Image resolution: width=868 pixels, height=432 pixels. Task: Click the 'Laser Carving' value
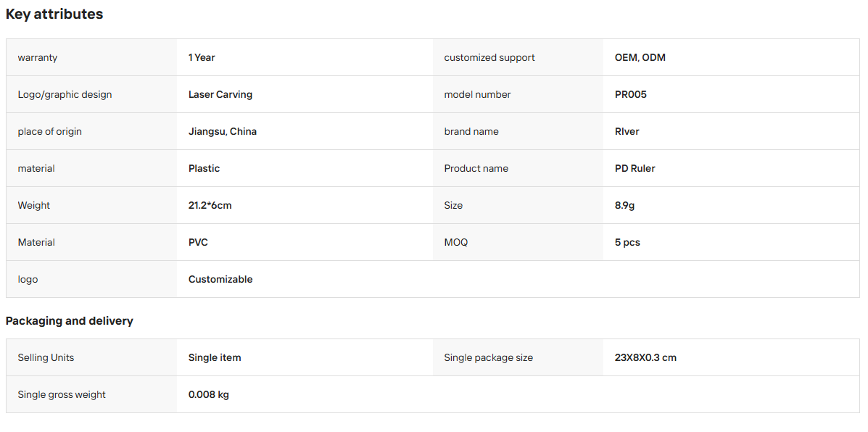tap(220, 94)
